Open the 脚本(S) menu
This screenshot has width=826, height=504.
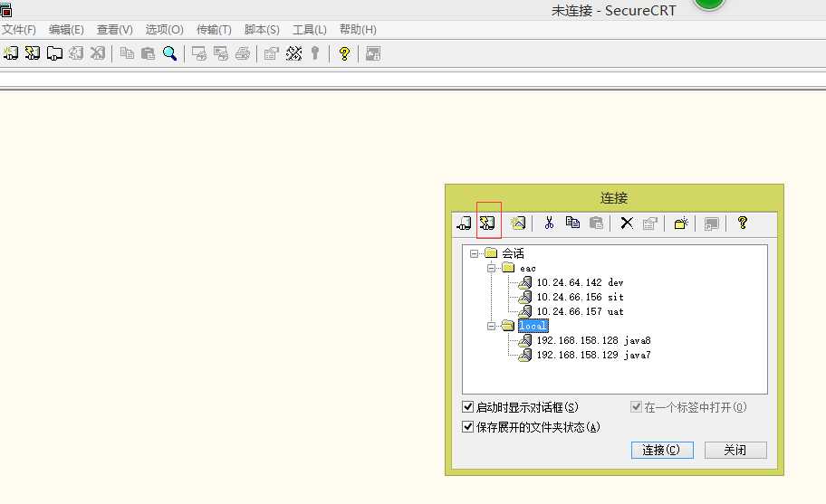262,30
